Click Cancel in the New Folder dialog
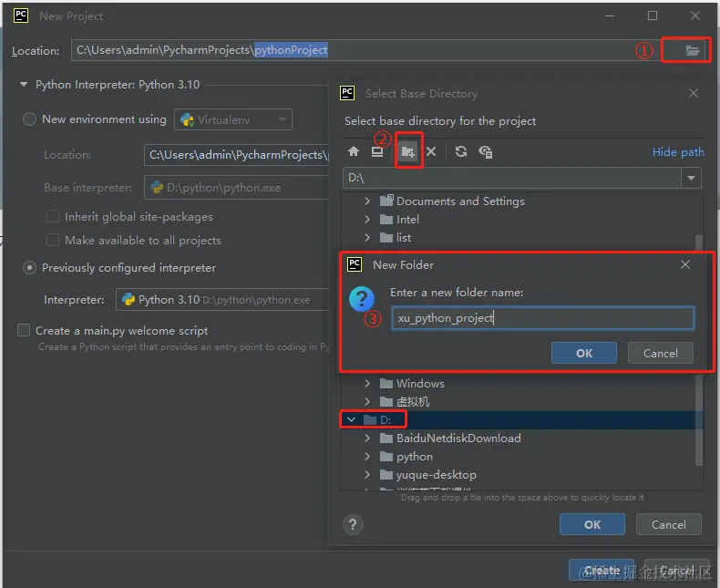Viewport: 720px width, 588px height. coord(661,353)
